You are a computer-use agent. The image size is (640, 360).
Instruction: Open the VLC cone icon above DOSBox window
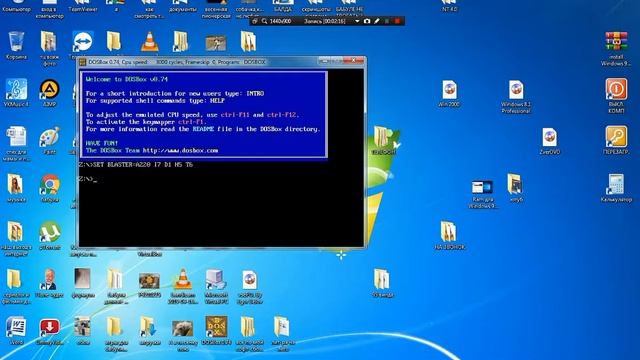pyautogui.click(x=149, y=42)
